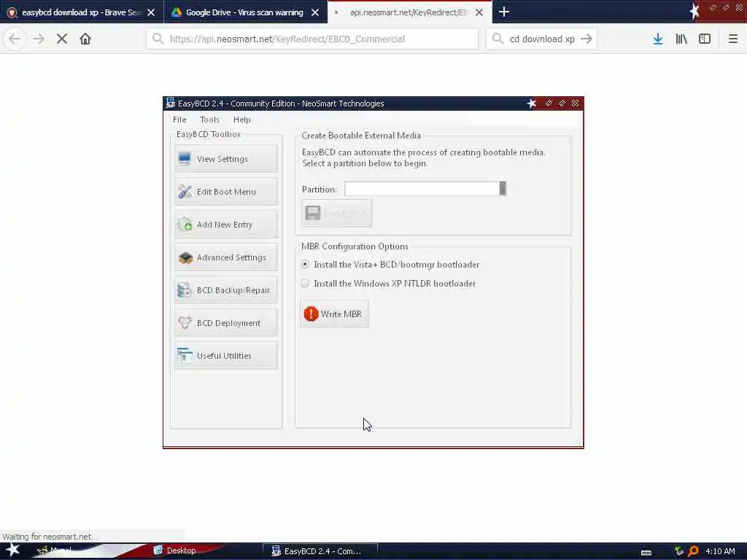Screen dimensions: 747x560
Task: Open the browser hamburger menu
Action: (x=733, y=39)
